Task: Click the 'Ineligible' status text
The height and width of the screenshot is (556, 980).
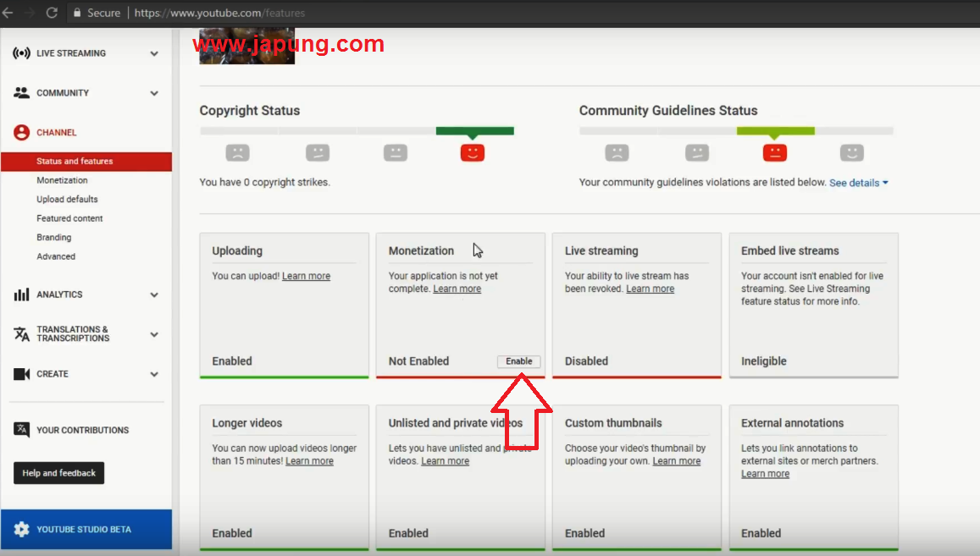Action: (764, 361)
